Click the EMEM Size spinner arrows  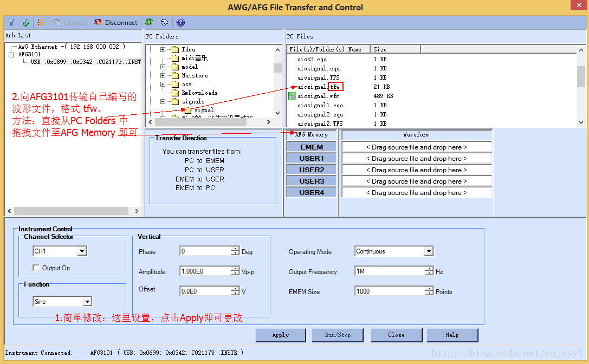pos(429,291)
